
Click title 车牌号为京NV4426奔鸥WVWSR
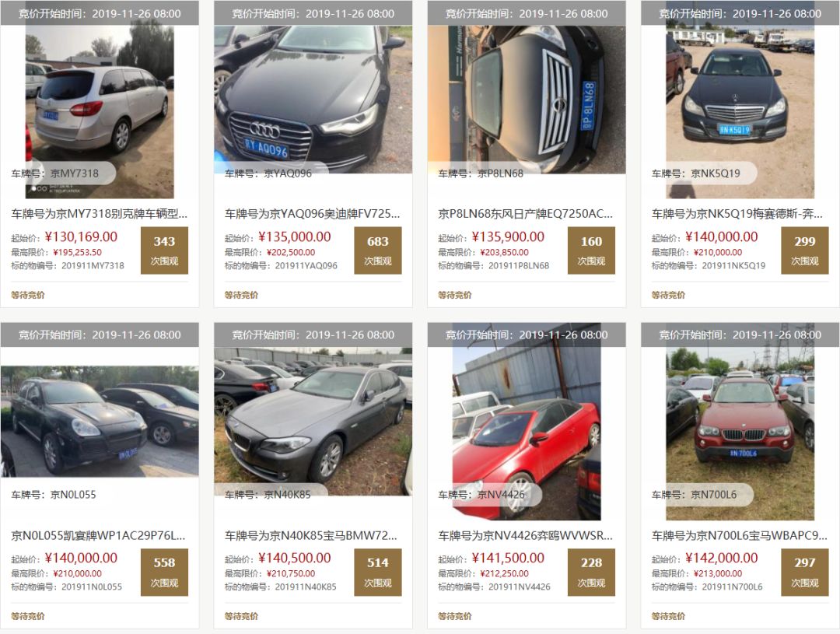click(526, 535)
